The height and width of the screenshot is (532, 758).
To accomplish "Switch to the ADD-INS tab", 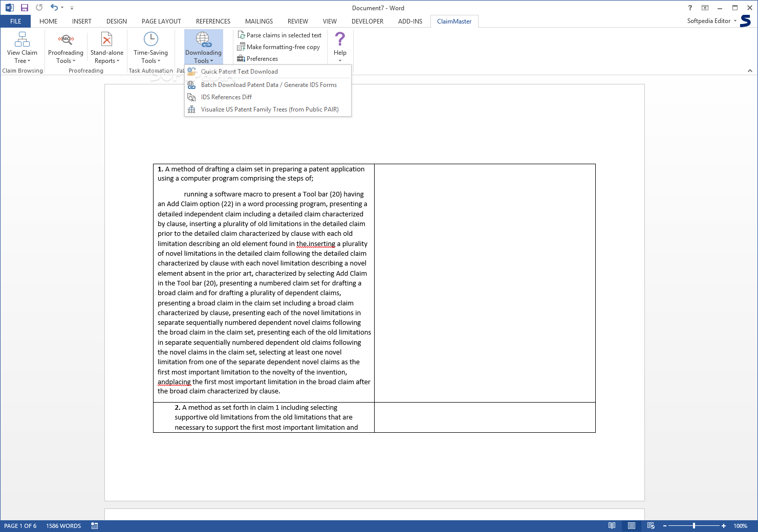I will pyautogui.click(x=410, y=21).
